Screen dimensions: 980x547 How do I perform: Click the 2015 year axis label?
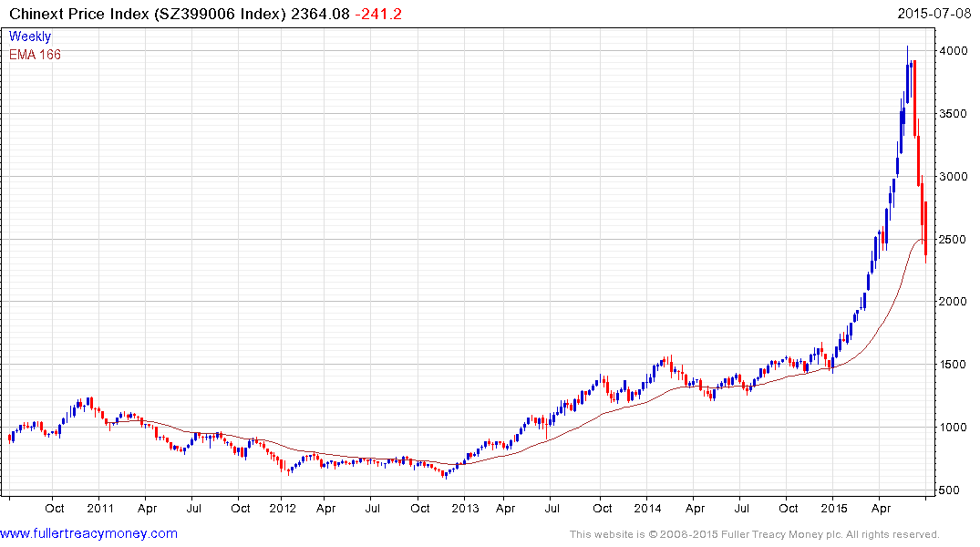coord(834,508)
